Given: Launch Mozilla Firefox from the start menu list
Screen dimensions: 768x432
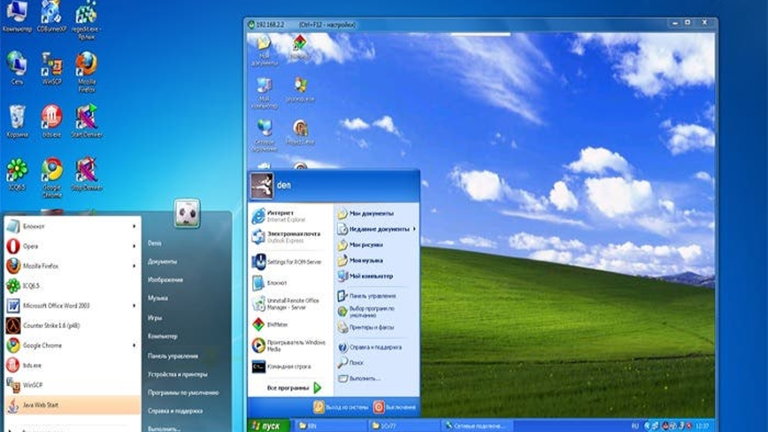Looking at the screenshot, I should [72, 266].
